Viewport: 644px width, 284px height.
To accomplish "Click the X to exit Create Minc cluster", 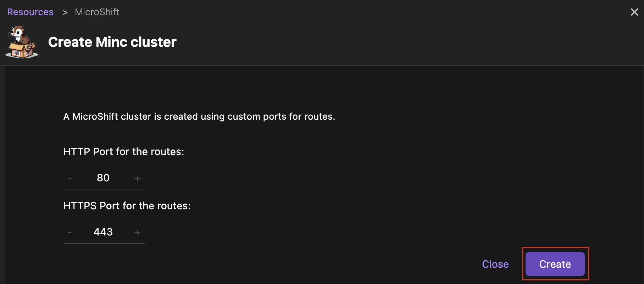I will click(x=634, y=12).
